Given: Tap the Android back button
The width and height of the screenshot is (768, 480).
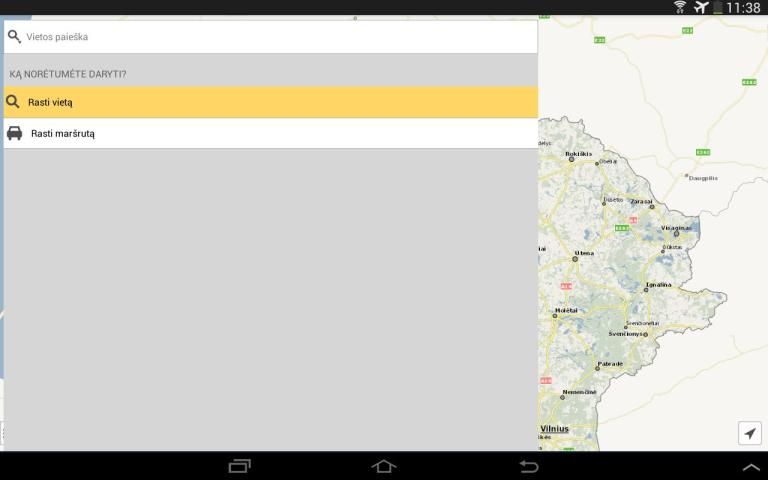Looking at the screenshot, I should 528,466.
